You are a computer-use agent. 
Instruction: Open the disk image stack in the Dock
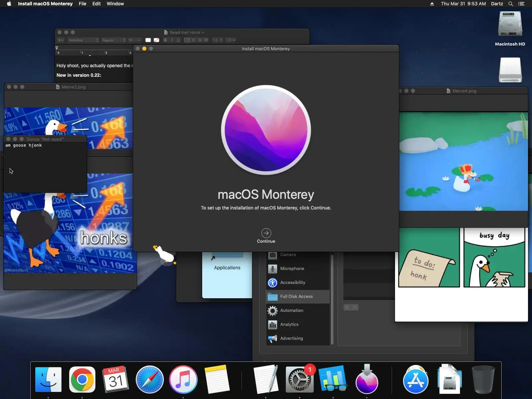click(x=450, y=379)
